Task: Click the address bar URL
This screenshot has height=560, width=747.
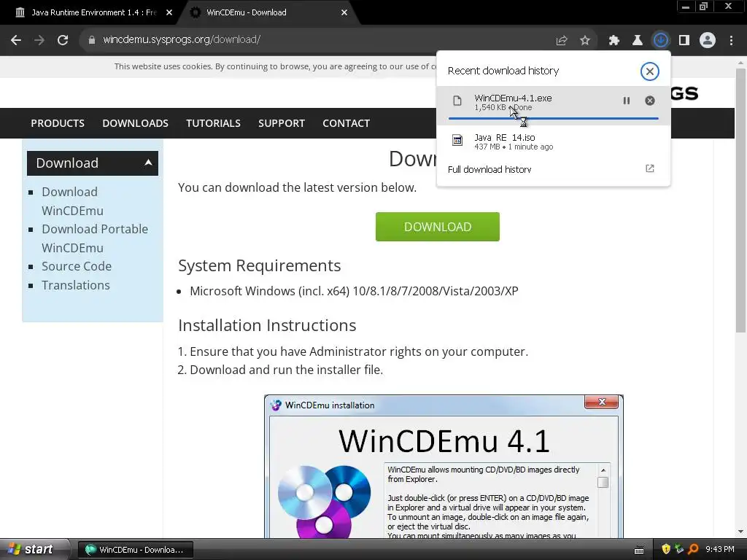Action: (182, 40)
